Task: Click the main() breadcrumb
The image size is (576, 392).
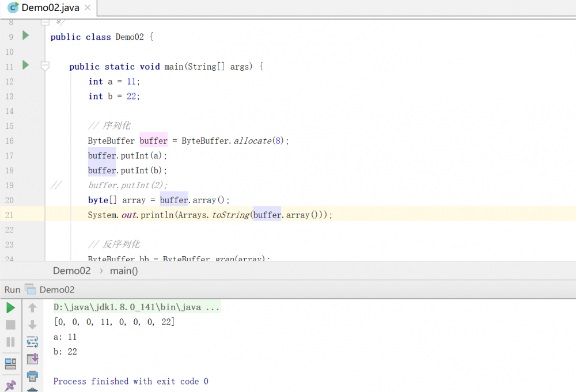Action: coord(124,271)
